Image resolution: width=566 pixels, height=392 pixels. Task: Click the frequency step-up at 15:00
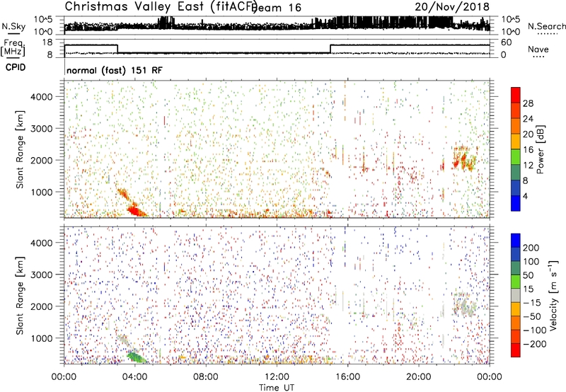(x=330, y=49)
